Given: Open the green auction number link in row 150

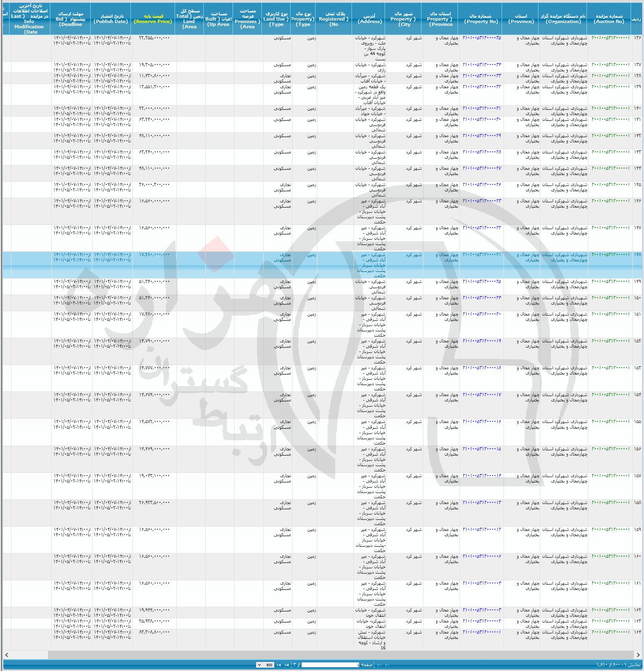Looking at the screenshot, I should (x=610, y=298).
